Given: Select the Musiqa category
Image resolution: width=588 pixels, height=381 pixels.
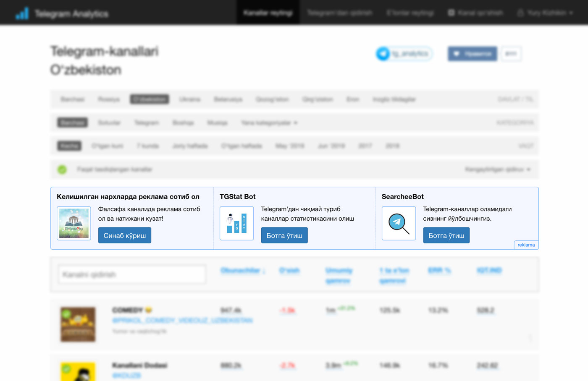Looking at the screenshot, I should [x=217, y=123].
